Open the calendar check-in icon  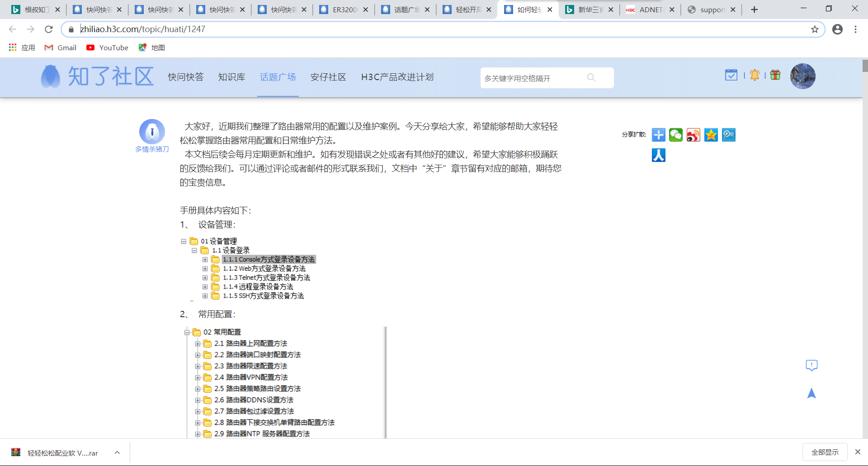[x=731, y=75]
